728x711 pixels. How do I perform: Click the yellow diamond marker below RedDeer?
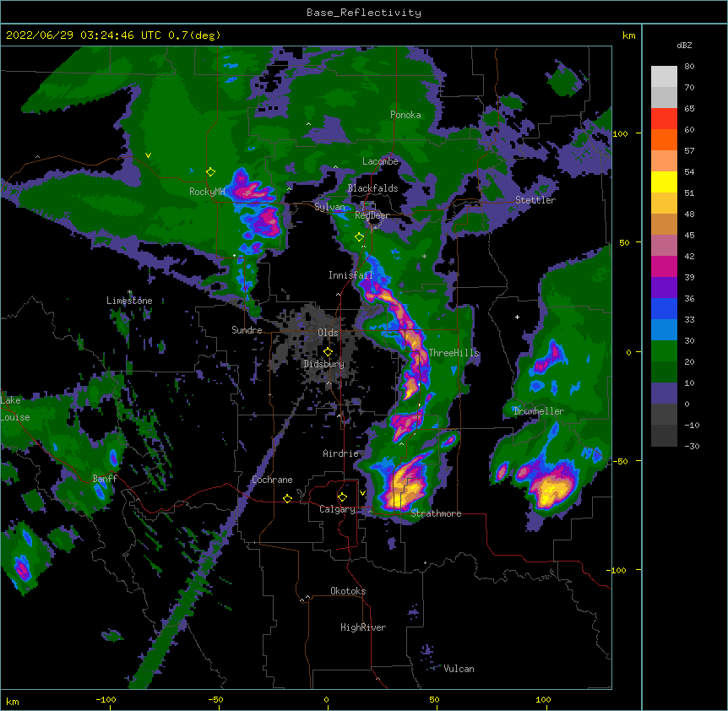(359, 237)
